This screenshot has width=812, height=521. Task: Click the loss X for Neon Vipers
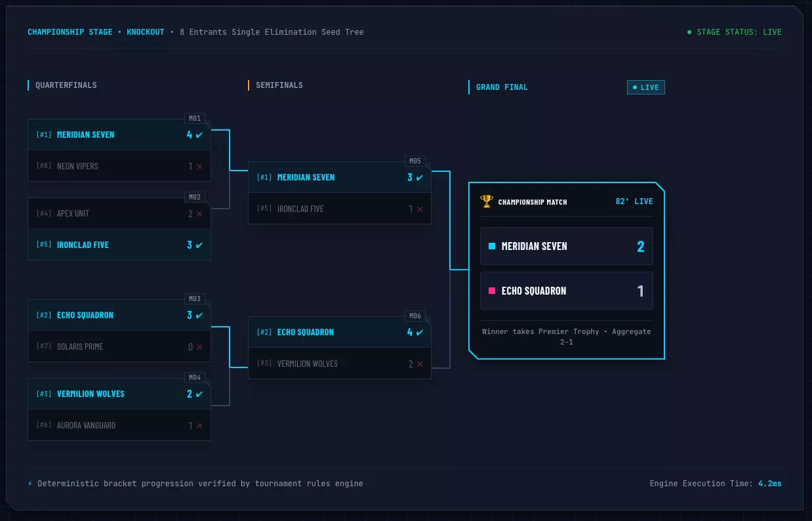[x=199, y=166]
